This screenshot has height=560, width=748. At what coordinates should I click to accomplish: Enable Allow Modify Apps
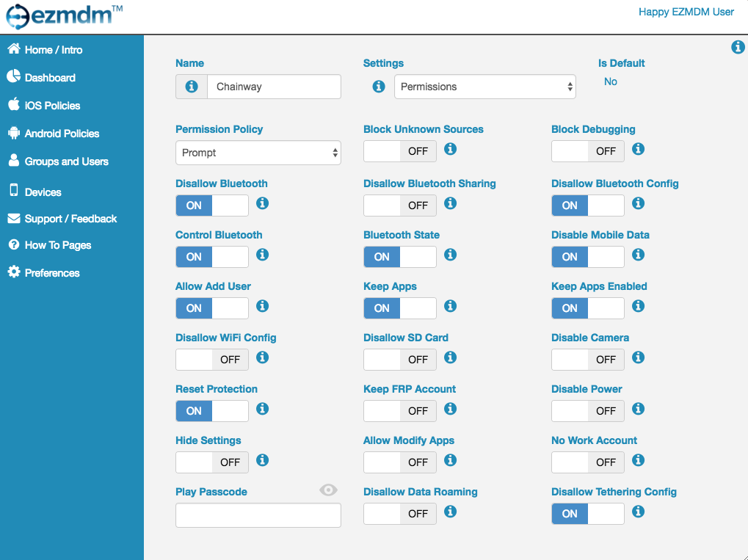(400, 462)
